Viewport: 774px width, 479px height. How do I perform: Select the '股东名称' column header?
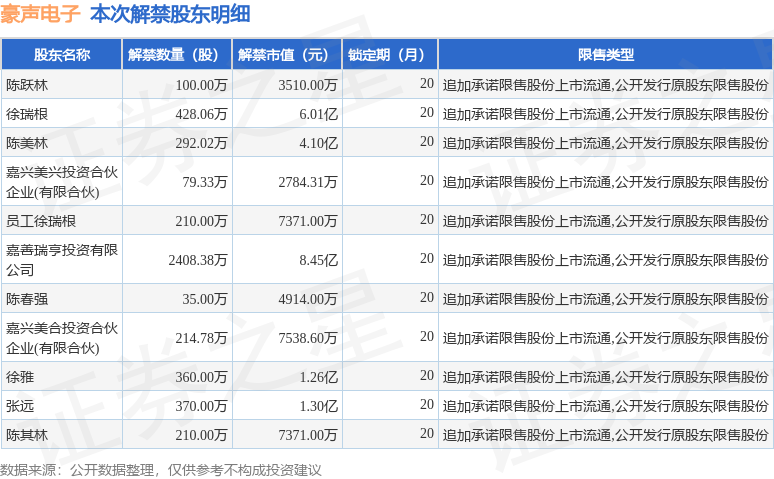click(x=62, y=55)
